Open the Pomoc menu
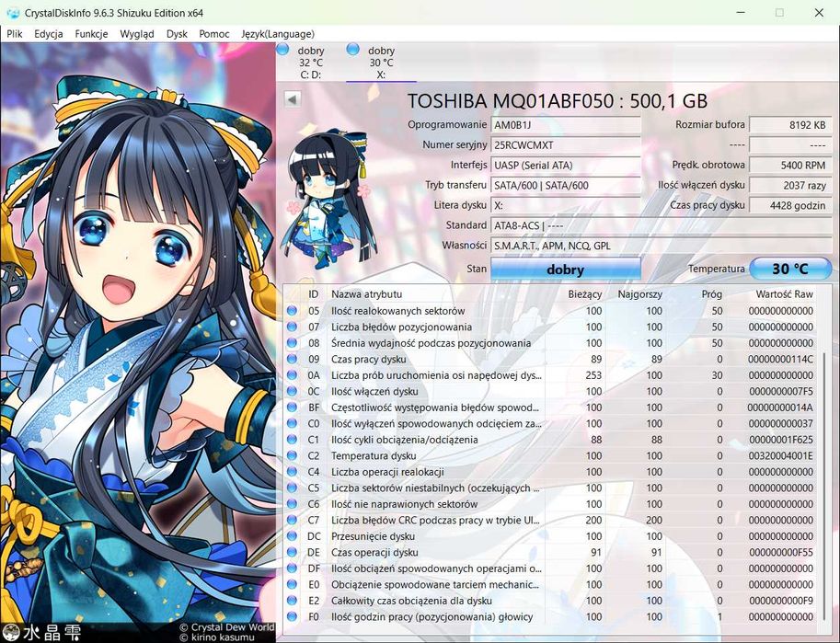 (214, 34)
